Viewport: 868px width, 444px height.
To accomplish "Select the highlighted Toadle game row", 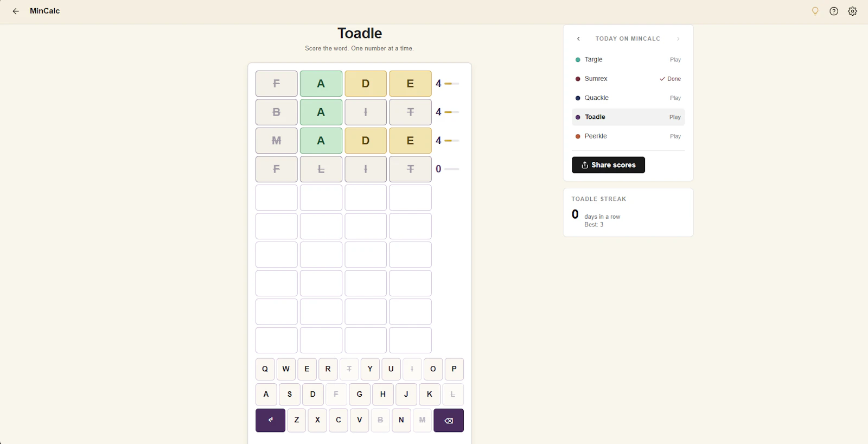I will [x=628, y=117].
